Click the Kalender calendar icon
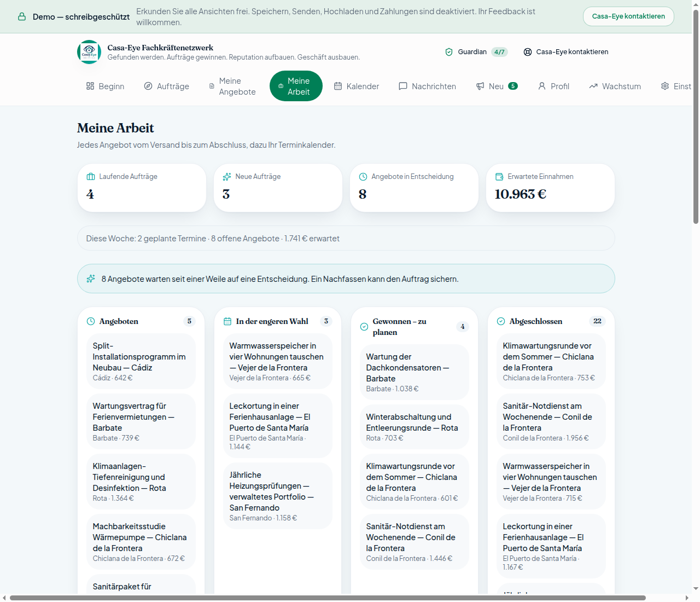The image size is (700, 602). click(338, 86)
